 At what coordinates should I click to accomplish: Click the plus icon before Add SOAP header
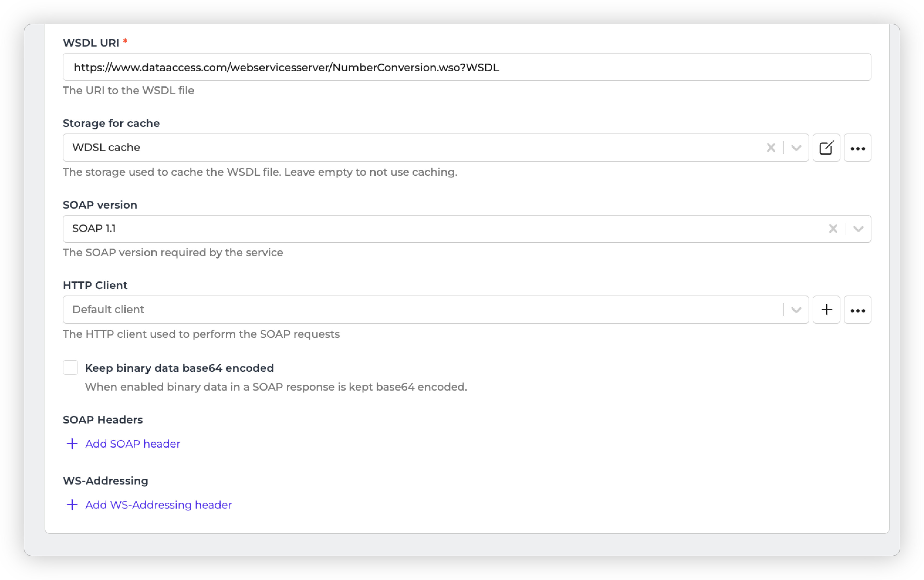(72, 444)
